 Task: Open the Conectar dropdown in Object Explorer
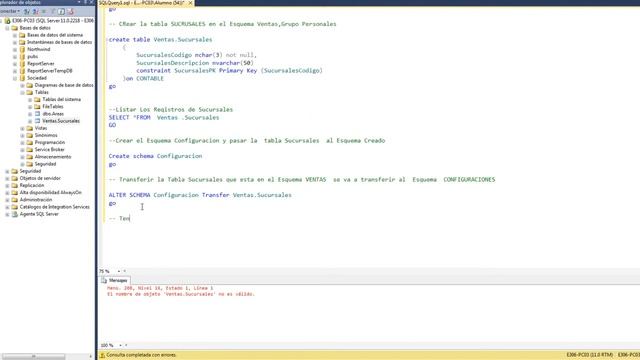[10, 11]
